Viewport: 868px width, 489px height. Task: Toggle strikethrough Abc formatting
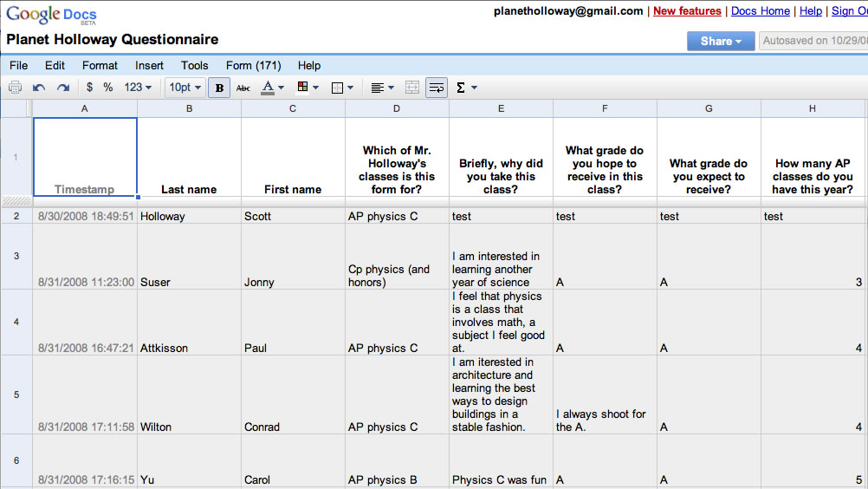pyautogui.click(x=243, y=88)
